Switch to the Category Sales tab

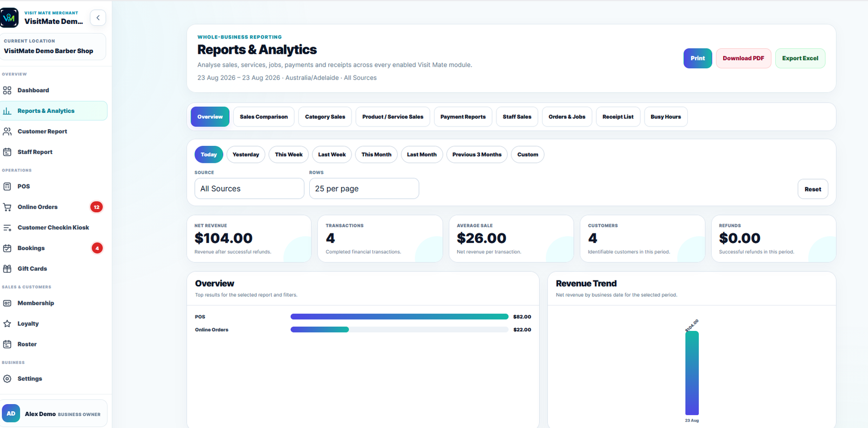coord(325,117)
